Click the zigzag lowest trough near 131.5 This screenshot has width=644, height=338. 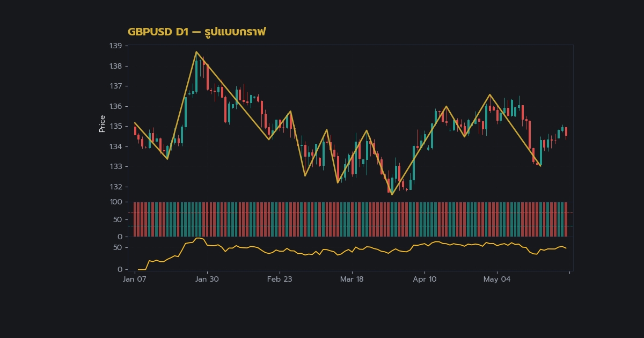tap(392, 195)
